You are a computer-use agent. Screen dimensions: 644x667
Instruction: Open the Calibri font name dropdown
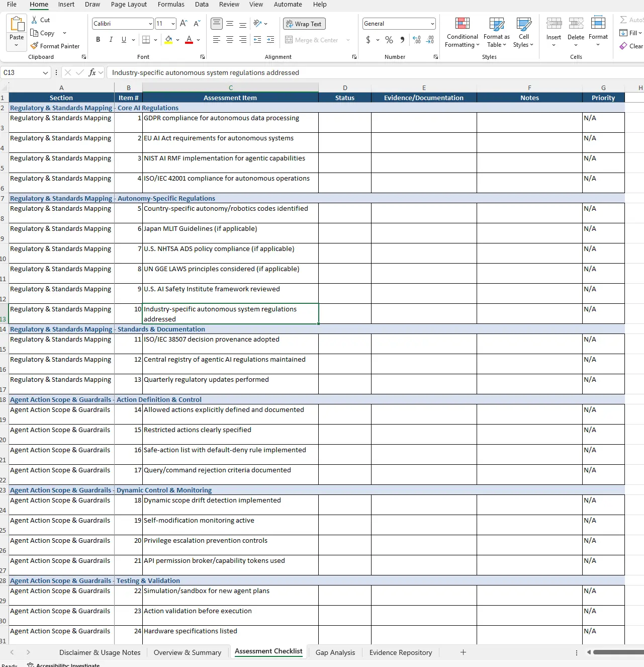(150, 24)
